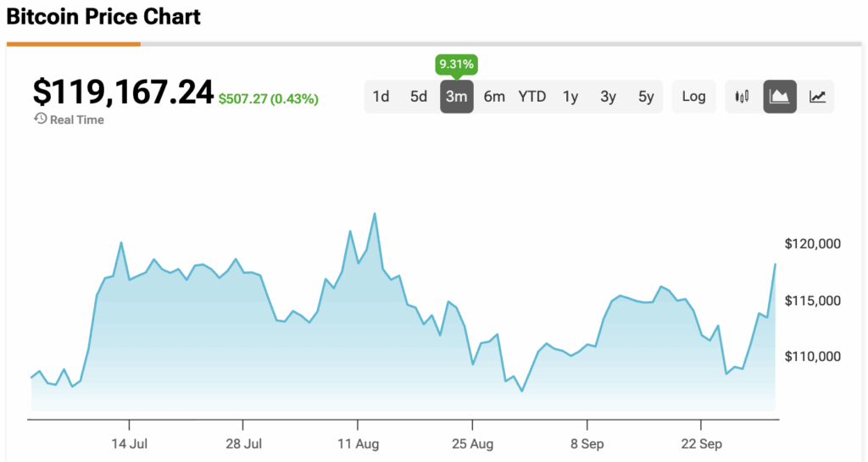Viewport: 868px width, 462px height.
Task: Click the green $507.27 (0.43%) change
Action: pos(268,99)
